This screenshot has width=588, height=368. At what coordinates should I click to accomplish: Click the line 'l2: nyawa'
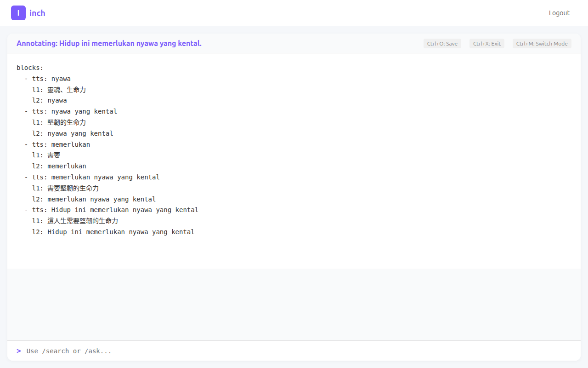click(x=50, y=100)
